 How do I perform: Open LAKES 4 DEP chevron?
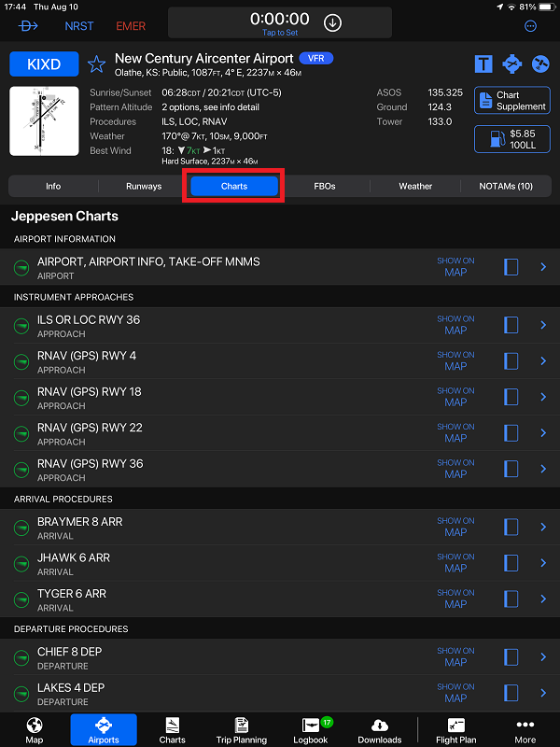click(x=543, y=693)
